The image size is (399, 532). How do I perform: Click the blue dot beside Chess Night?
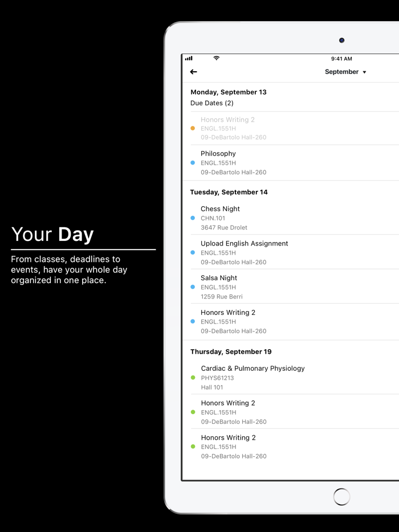193,218
